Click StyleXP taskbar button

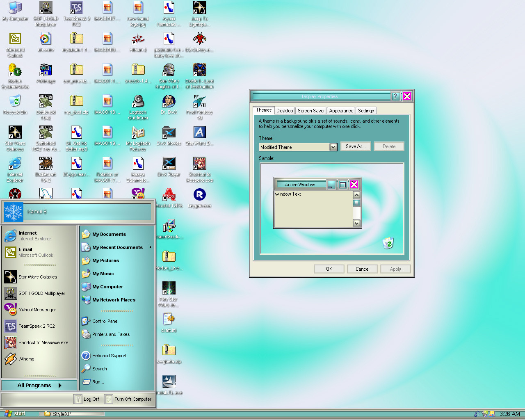point(72,414)
